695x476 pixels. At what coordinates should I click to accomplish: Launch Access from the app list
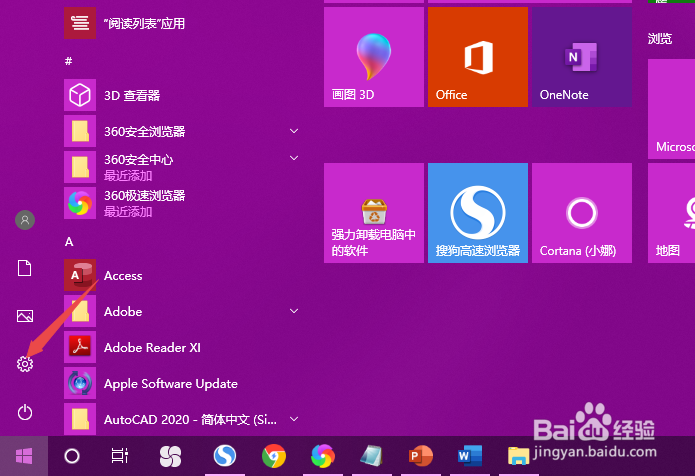pyautogui.click(x=182, y=275)
